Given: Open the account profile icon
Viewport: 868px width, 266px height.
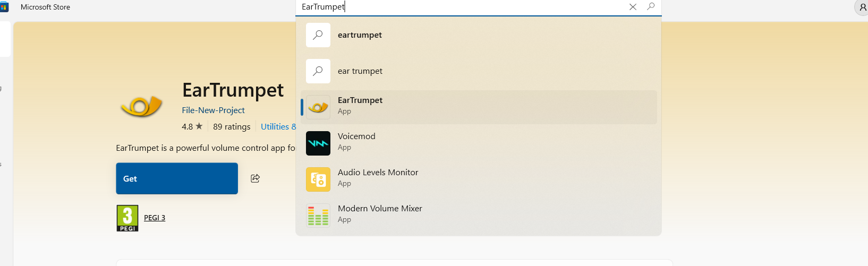Looking at the screenshot, I should point(862,7).
